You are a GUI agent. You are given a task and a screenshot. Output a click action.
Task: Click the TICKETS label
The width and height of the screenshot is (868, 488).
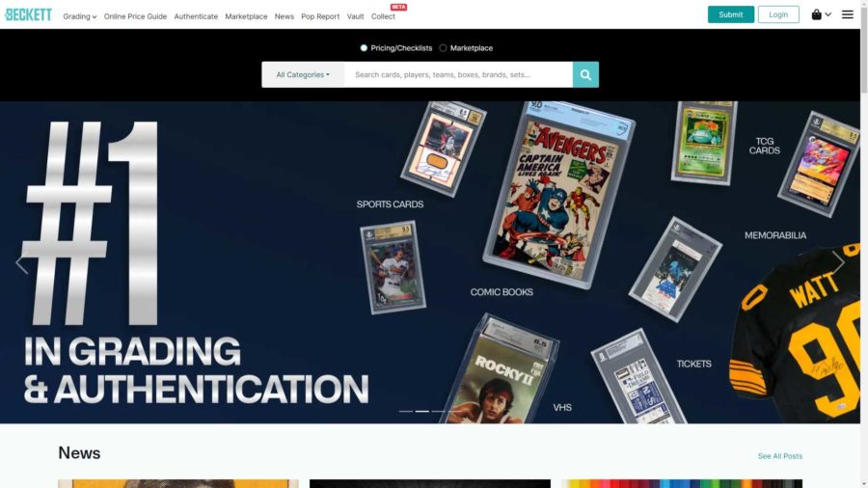click(693, 364)
